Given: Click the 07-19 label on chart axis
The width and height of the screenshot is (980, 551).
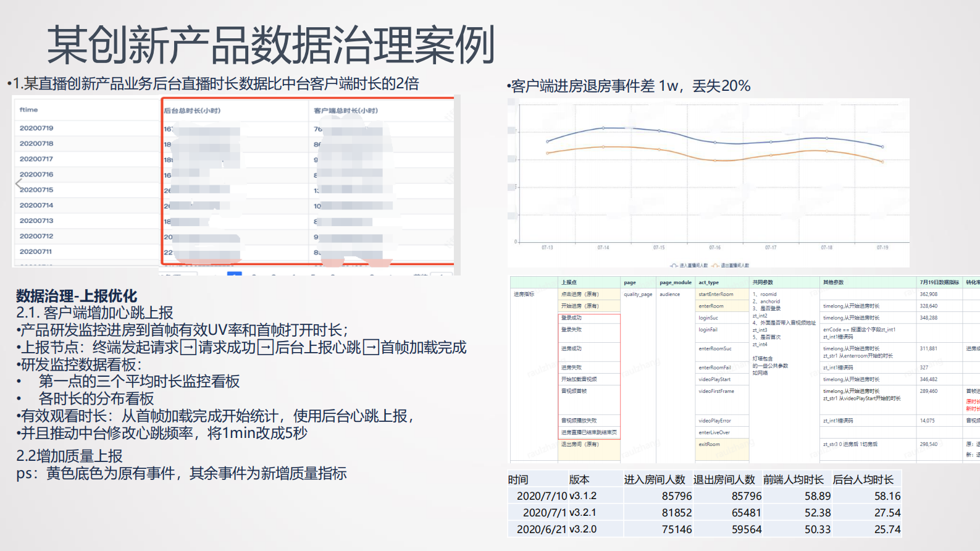Looking at the screenshot, I should [882, 248].
